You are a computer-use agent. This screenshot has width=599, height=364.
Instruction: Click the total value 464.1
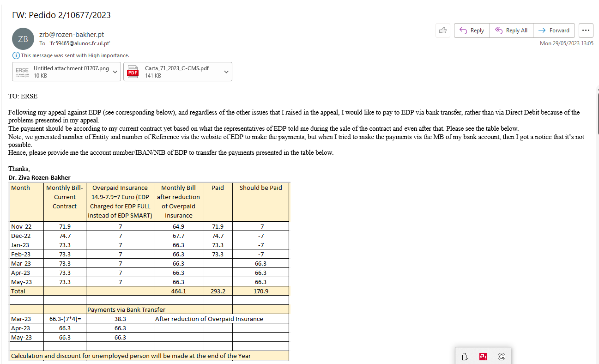coord(178,291)
